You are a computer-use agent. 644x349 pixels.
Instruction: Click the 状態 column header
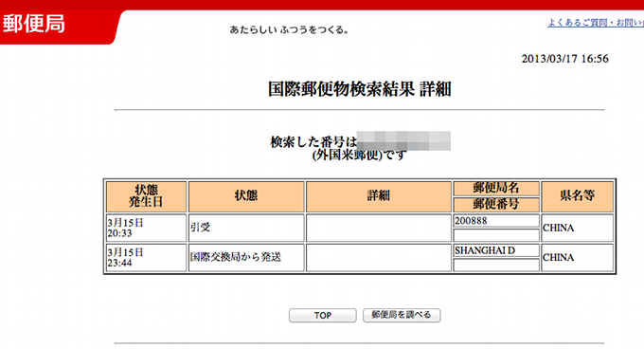coord(246,196)
